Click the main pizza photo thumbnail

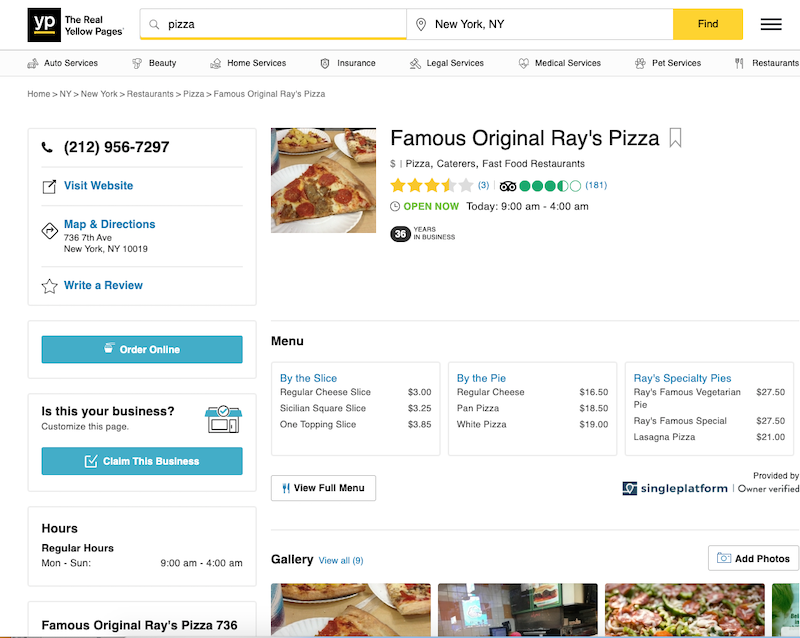click(323, 180)
